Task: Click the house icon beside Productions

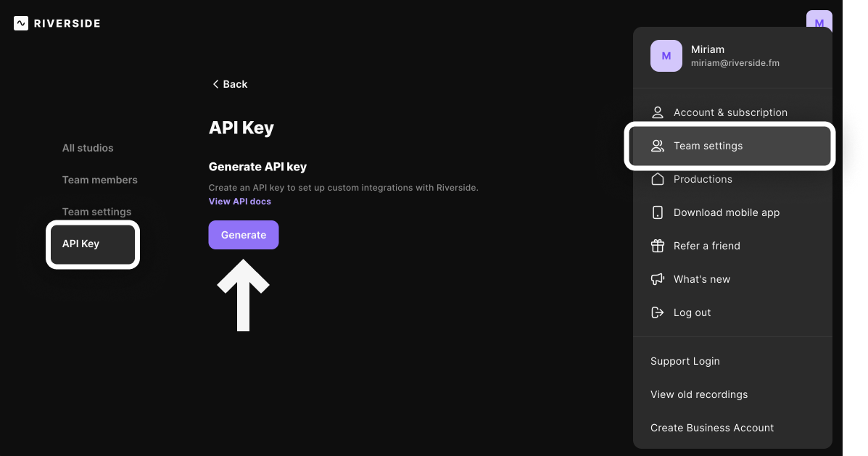Action: pos(657,179)
